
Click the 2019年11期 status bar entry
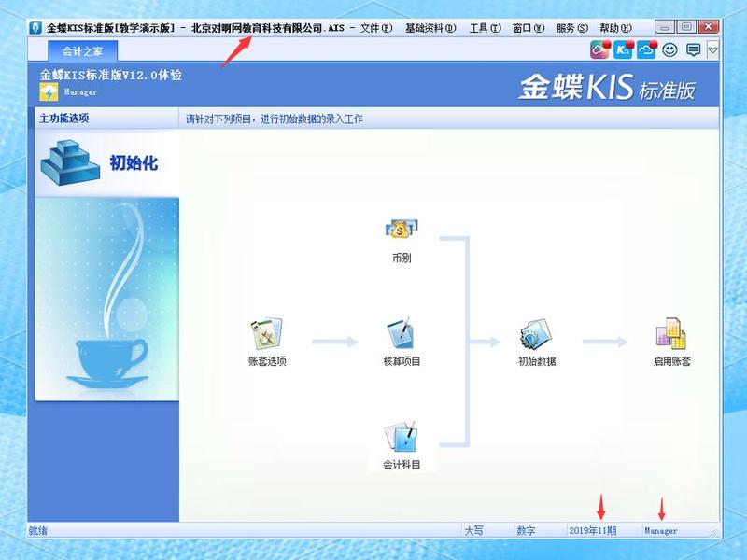click(x=593, y=530)
